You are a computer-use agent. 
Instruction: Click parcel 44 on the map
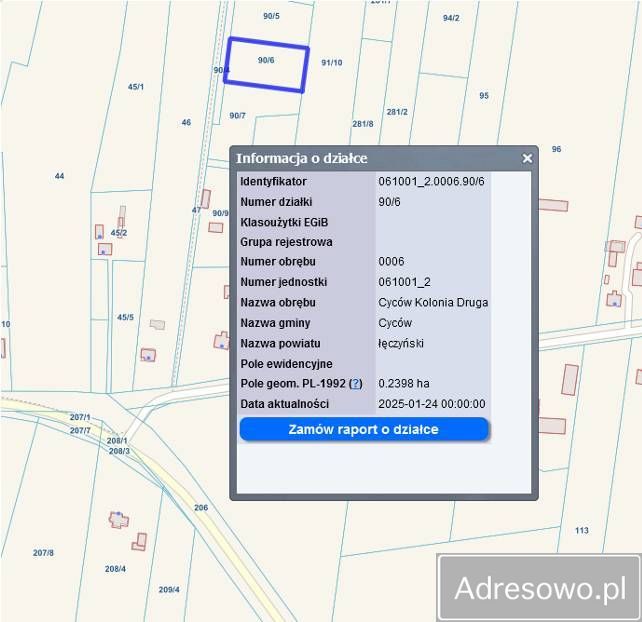click(59, 176)
